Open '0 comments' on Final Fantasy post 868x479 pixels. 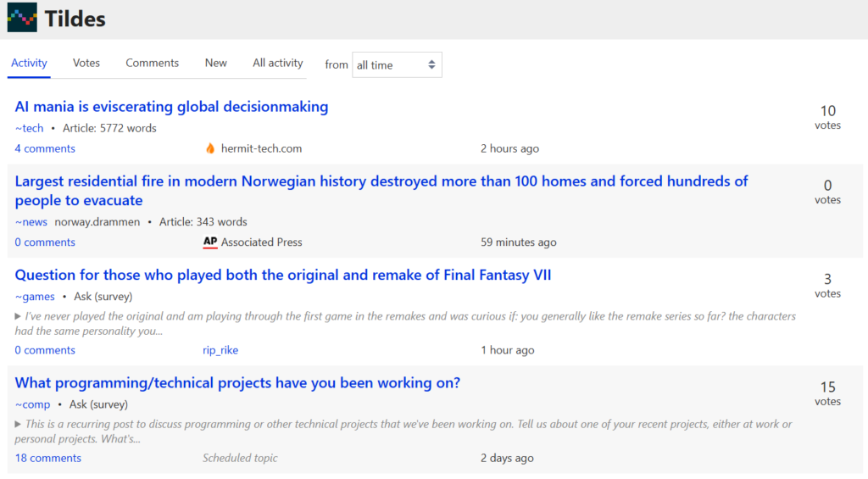45,350
